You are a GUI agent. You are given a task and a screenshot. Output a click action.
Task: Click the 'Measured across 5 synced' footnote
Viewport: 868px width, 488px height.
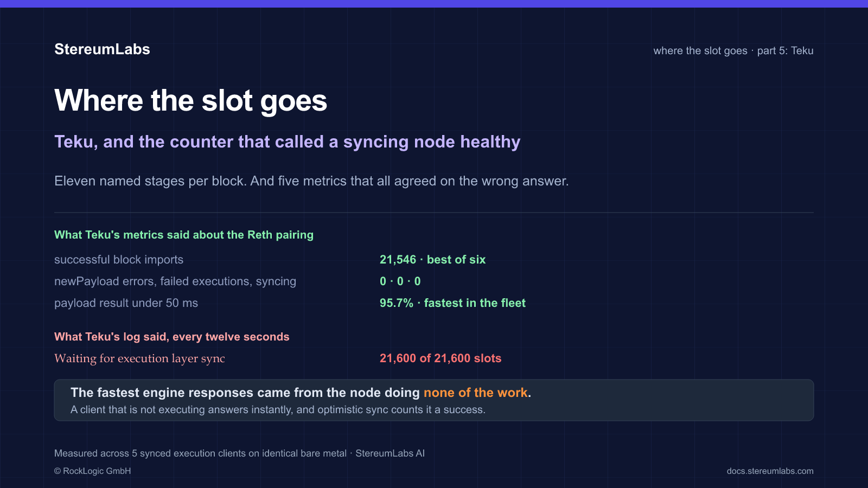239,453
